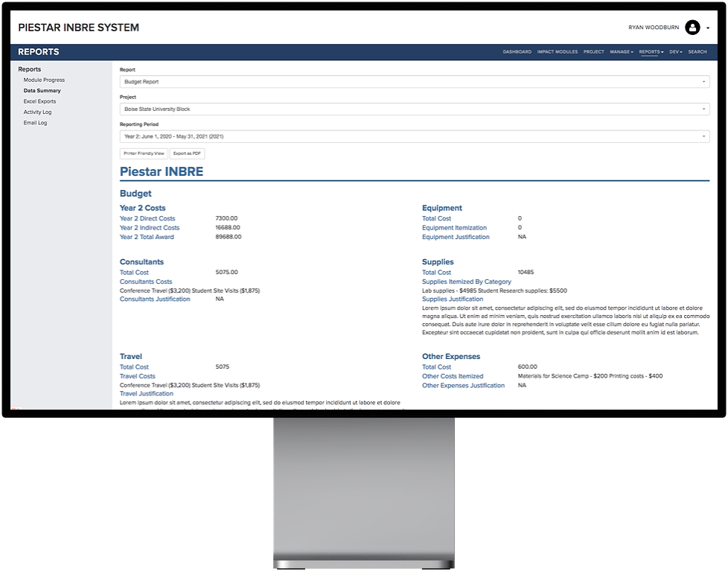Click the Supplies section heading
This screenshot has width=728, height=572.
pos(438,262)
